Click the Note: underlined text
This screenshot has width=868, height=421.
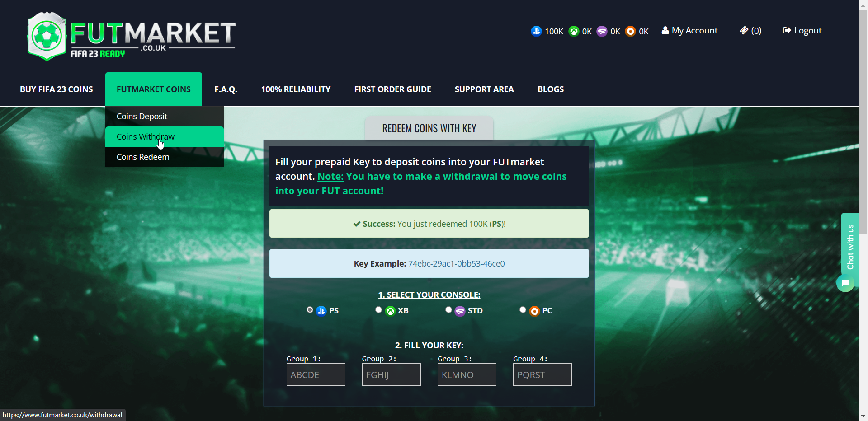click(330, 177)
